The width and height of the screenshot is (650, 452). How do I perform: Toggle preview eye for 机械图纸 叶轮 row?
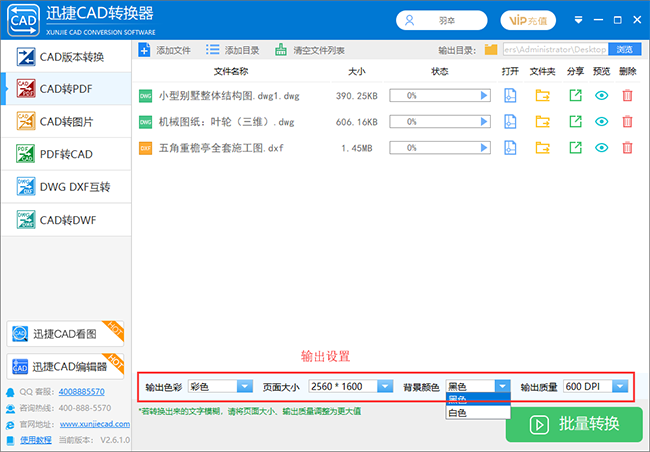tap(601, 122)
